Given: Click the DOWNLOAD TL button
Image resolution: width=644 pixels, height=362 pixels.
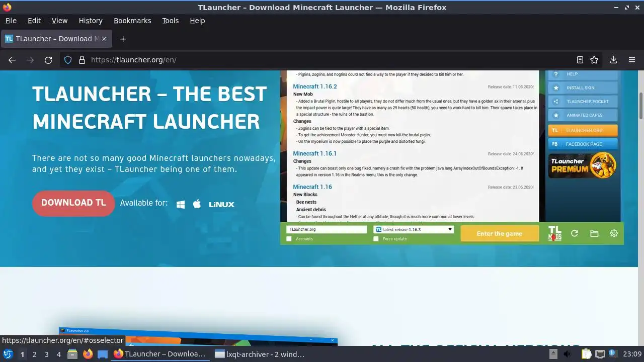Looking at the screenshot, I should click(x=73, y=203).
